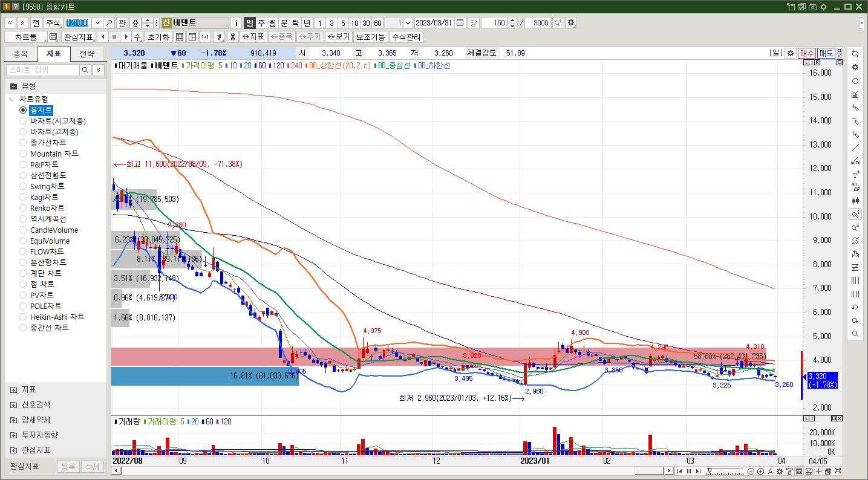Image resolution: width=868 pixels, height=480 pixels.
Task: Increase bar count with up stepper
Action: click(512, 20)
